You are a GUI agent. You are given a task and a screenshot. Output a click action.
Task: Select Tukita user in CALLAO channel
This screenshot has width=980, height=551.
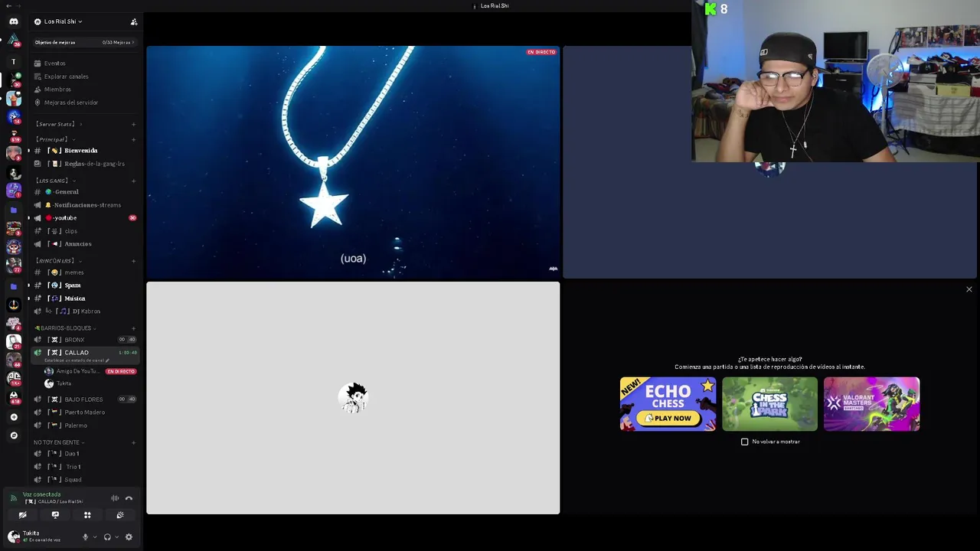[90, 383]
